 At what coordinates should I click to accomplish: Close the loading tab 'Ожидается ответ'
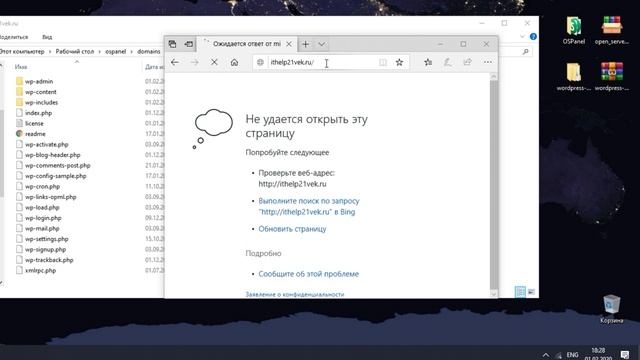(289, 44)
